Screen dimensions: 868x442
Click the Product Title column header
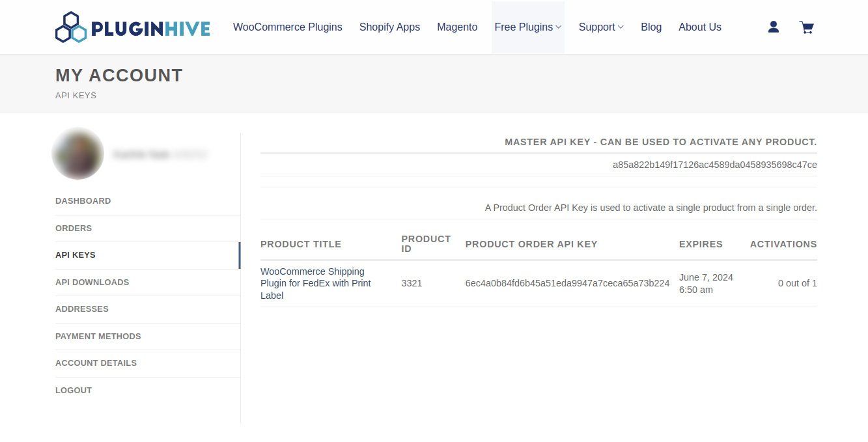pyautogui.click(x=301, y=244)
